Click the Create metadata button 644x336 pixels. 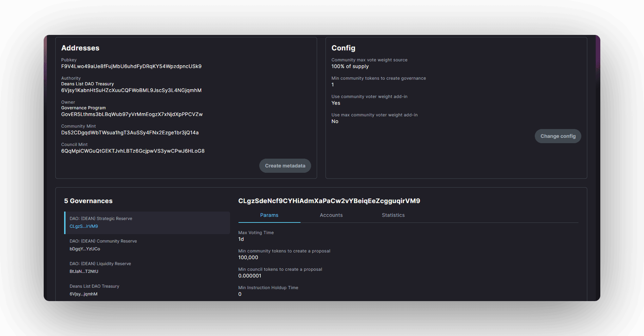(285, 165)
